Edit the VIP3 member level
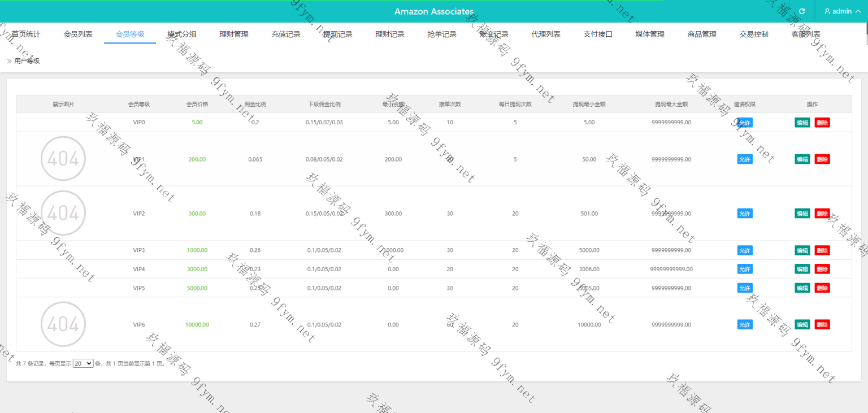 (802, 250)
